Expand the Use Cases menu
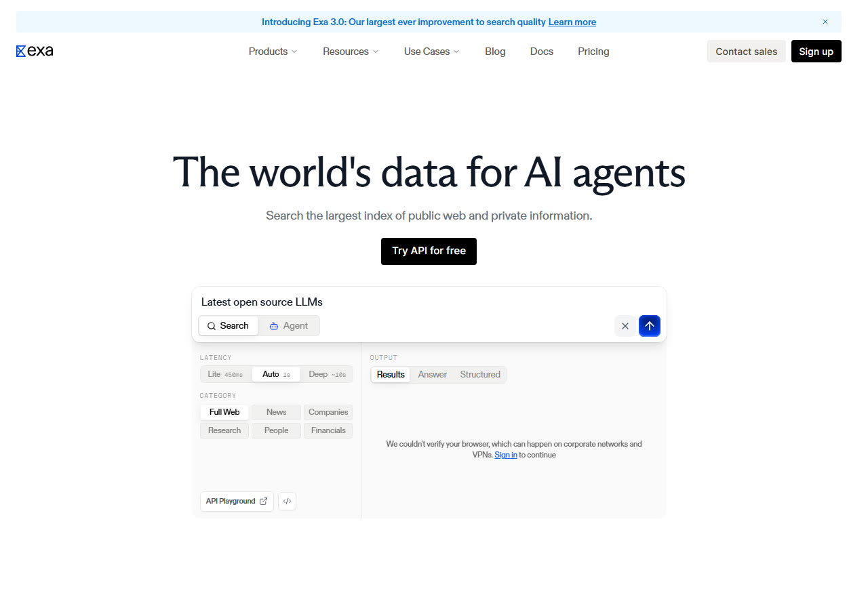 tap(431, 52)
